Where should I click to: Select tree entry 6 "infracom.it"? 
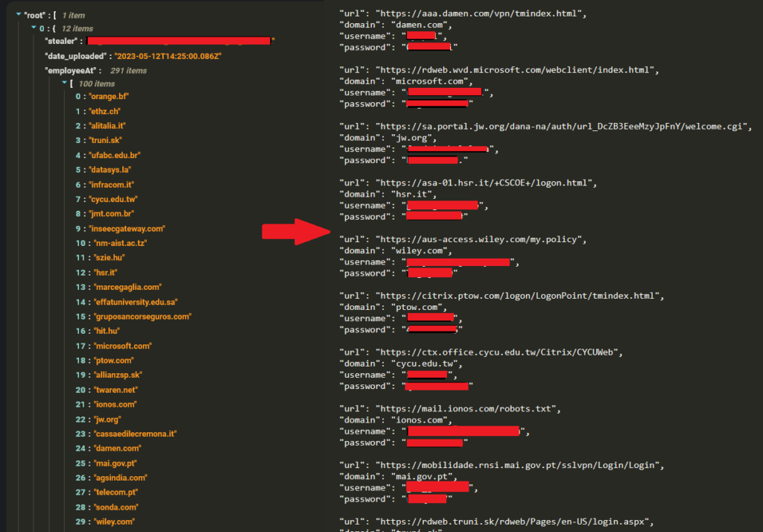pyautogui.click(x=104, y=185)
